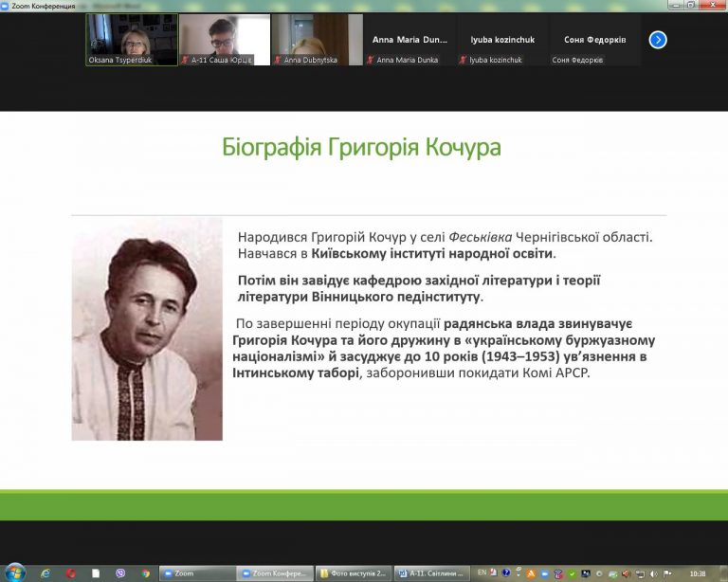Select Oksana Tsyperdiuk video thumbnail
Image resolution: width=728 pixels, height=582 pixels.
(132, 40)
